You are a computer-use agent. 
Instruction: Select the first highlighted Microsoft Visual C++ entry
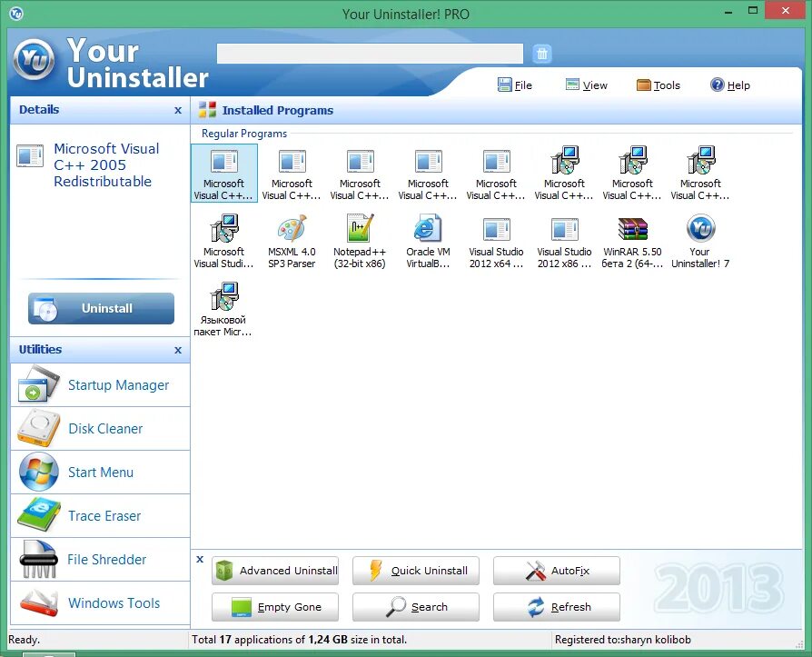(x=223, y=174)
